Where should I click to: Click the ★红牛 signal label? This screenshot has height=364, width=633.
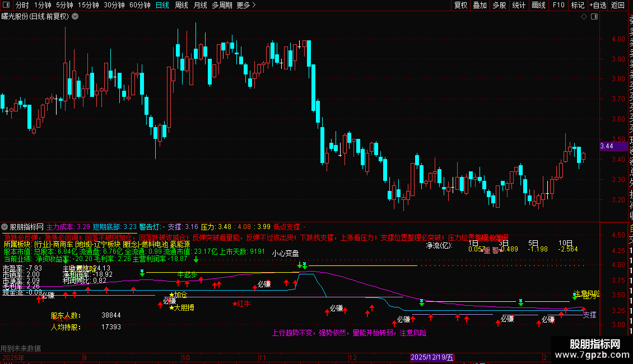point(241,304)
